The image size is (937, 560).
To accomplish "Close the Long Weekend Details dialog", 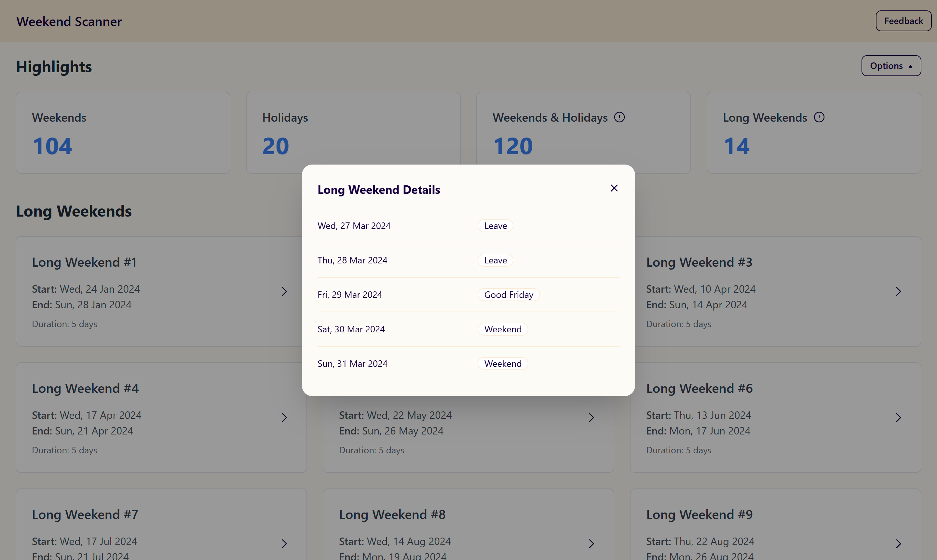I will point(614,188).
